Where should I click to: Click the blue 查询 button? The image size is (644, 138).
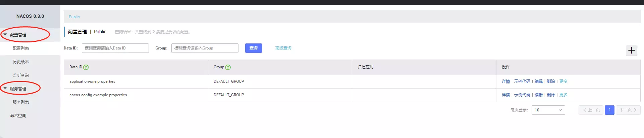254,48
